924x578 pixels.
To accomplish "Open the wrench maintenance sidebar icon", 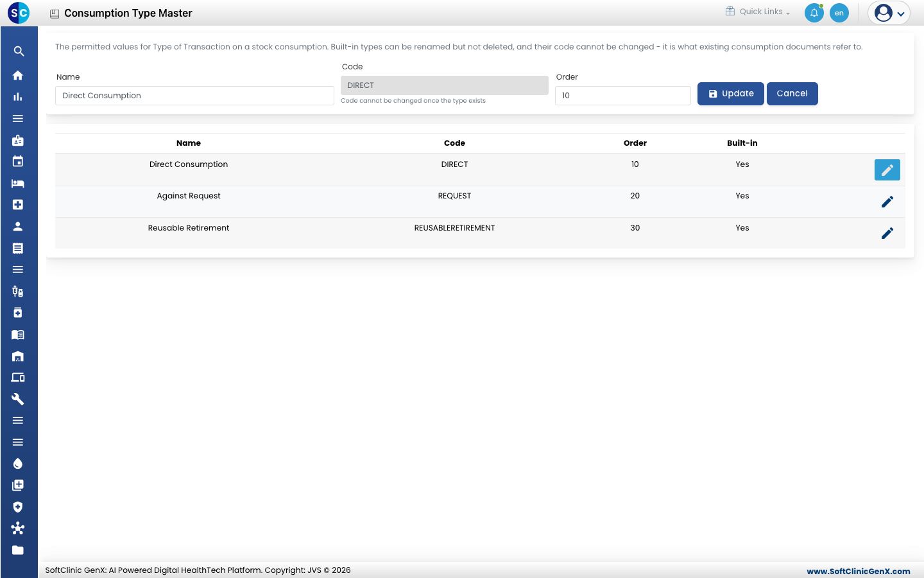I will [18, 399].
